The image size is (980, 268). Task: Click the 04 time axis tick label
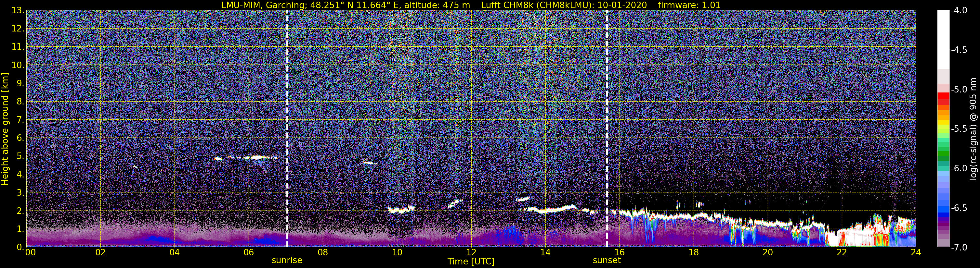174,252
